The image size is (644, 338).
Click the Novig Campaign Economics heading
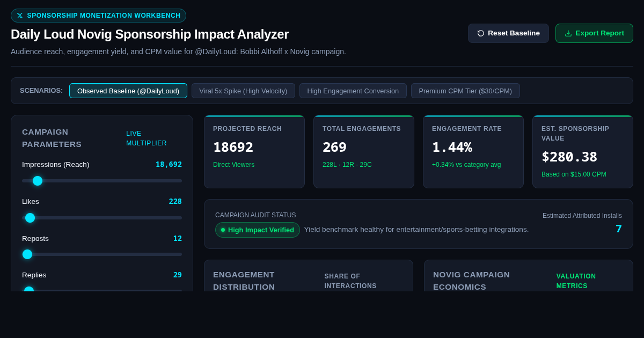(x=472, y=281)
